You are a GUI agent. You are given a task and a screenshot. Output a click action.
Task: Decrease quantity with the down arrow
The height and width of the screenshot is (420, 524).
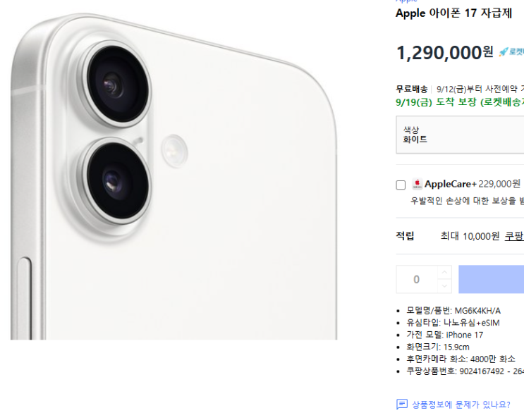pos(444,285)
